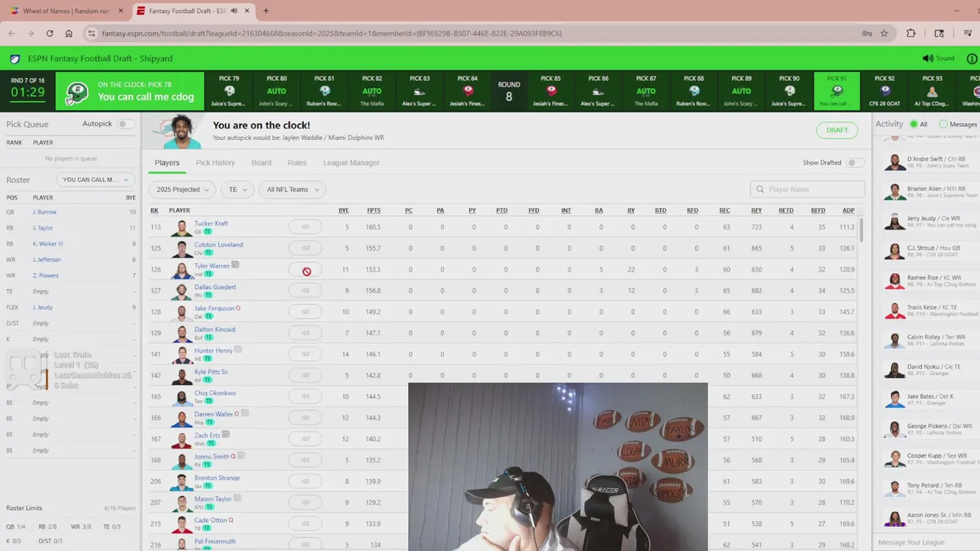Open the saved passwords key icon

pyautogui.click(x=867, y=34)
